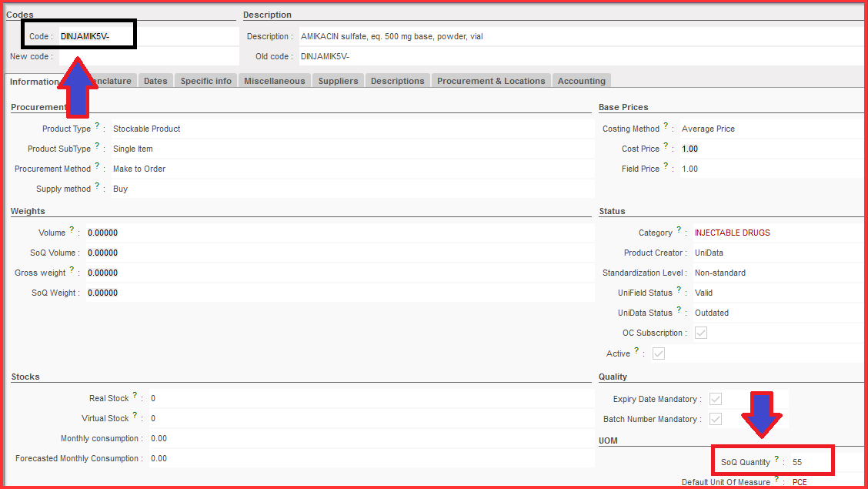Toggle the Active checkbox
Viewport: 868px width, 489px height.
pos(659,353)
